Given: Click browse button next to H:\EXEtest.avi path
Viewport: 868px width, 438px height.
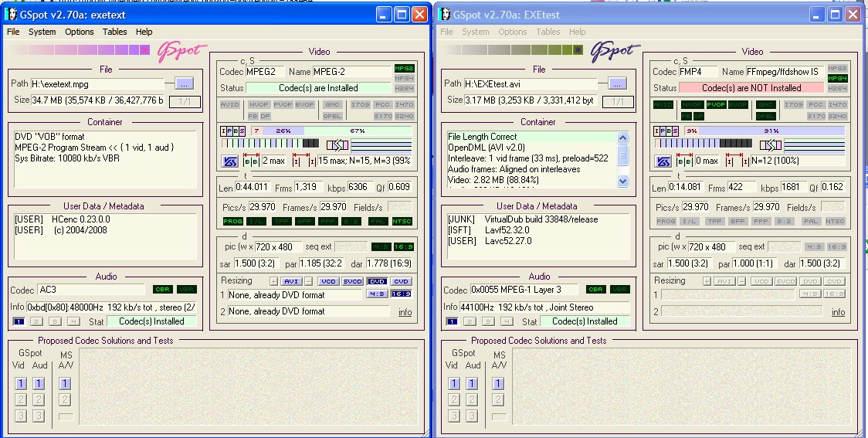Looking at the screenshot, I should pyautogui.click(x=617, y=83).
